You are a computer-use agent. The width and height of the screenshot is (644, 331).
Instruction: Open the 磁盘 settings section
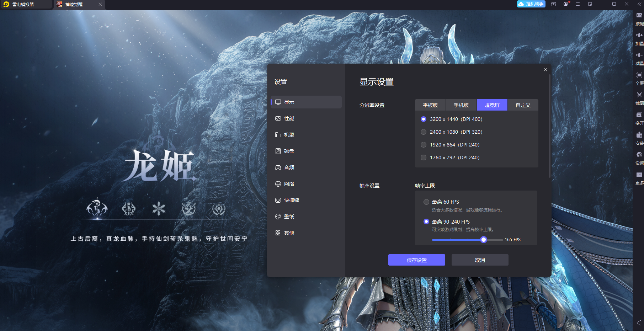(x=306, y=151)
